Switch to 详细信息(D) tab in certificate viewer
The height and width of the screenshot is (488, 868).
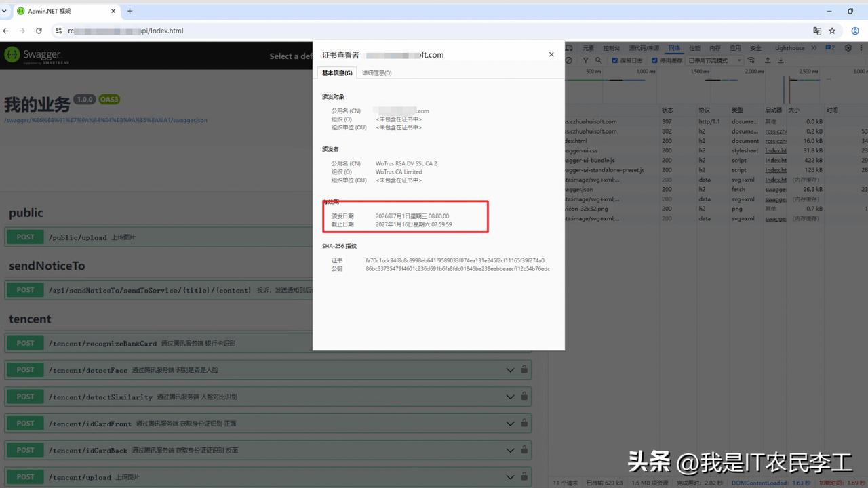pos(376,73)
